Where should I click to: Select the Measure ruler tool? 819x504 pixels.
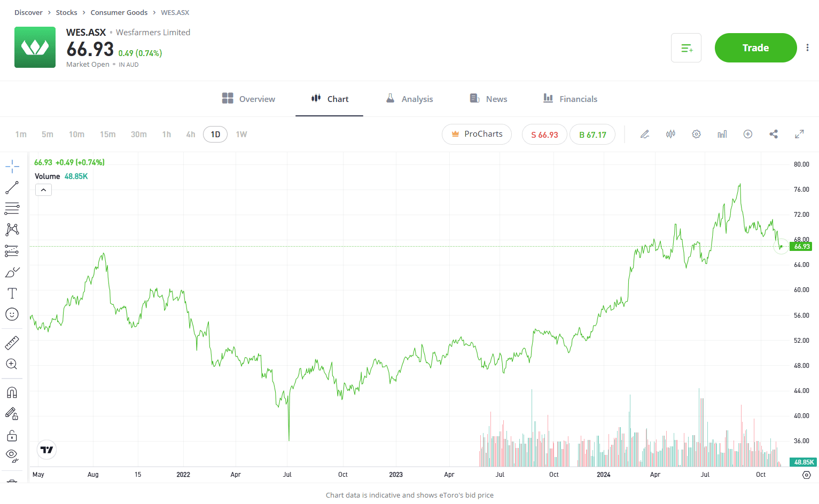coord(12,343)
